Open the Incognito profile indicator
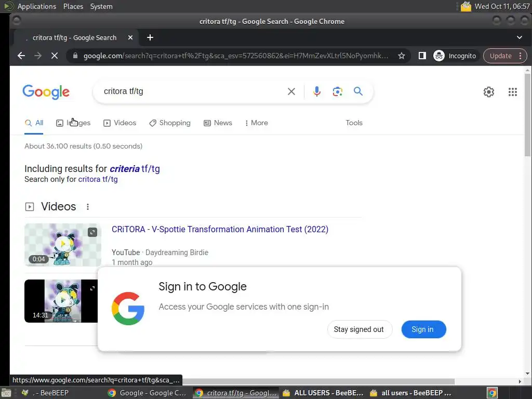 pos(455,56)
